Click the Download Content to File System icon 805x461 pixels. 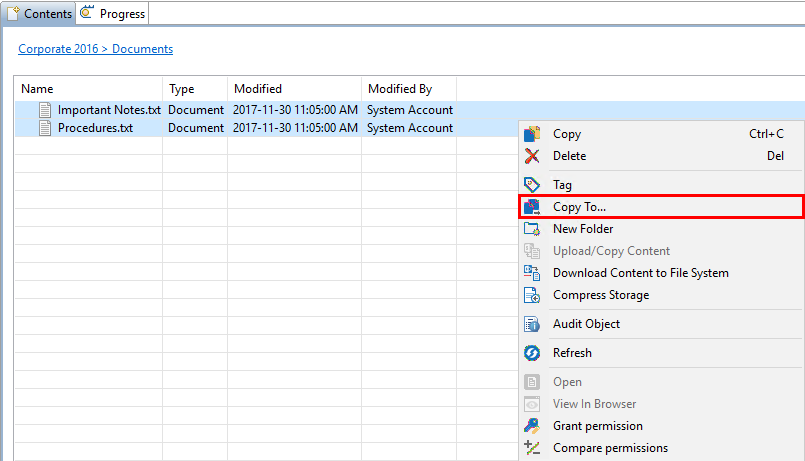pyautogui.click(x=532, y=273)
